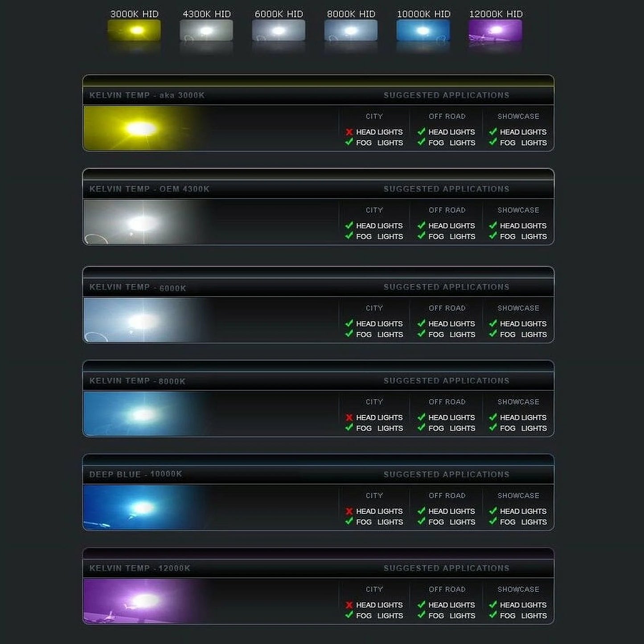Click the 'DEEP BLUE - 10000K' header
The width and height of the screenshot is (644, 644).
135,474
